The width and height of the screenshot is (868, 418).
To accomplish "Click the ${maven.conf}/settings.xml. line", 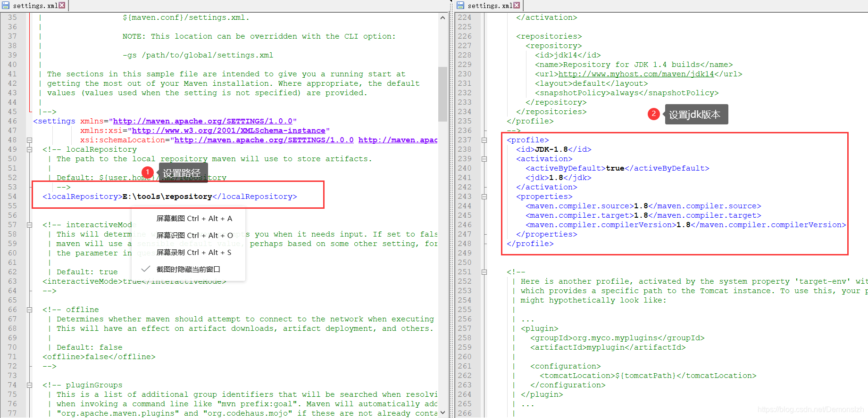I will pos(186,17).
